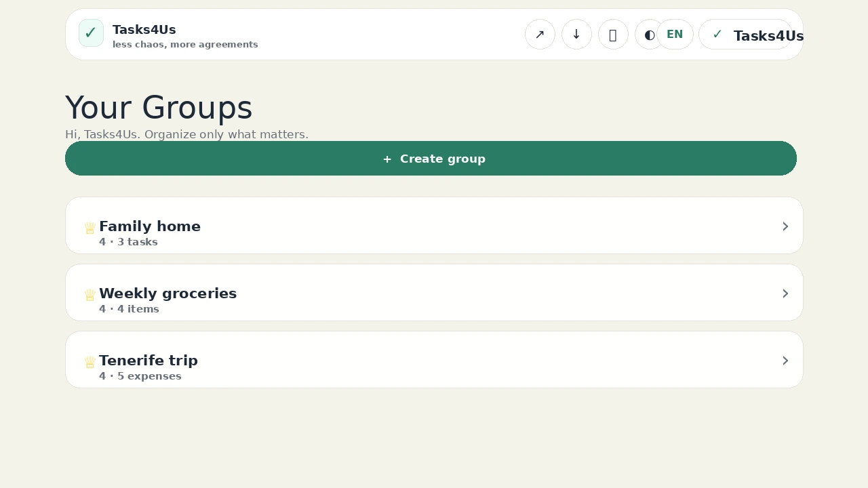The height and width of the screenshot is (488, 868).
Task: Click the '4 · 5 expenses' text
Action: [x=140, y=376]
